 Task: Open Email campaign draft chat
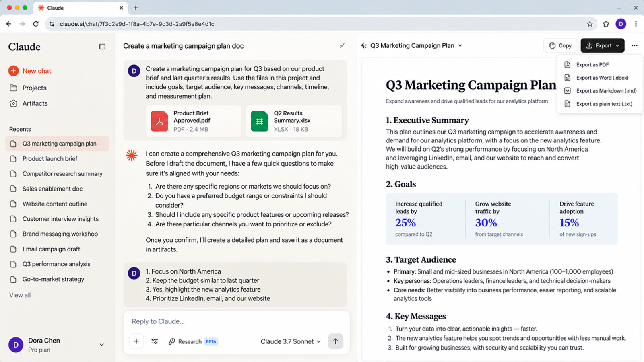click(57, 249)
